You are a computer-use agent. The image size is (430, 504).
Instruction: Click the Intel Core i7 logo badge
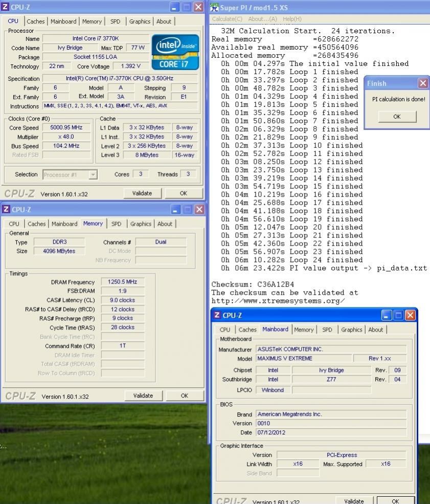pos(175,52)
